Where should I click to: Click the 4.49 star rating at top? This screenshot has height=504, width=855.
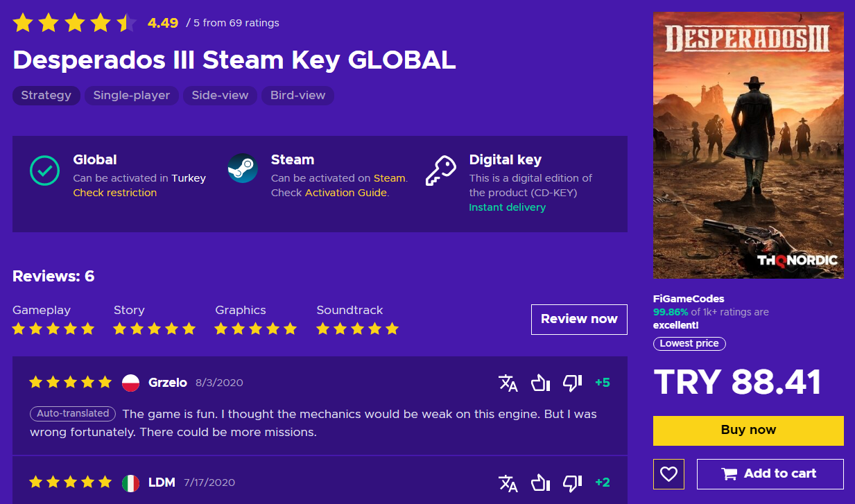75,23
